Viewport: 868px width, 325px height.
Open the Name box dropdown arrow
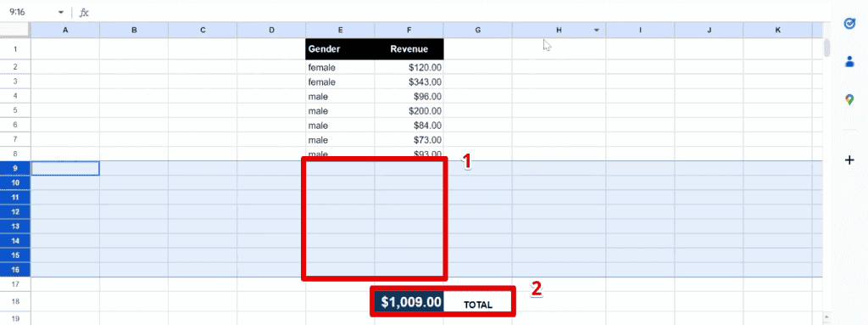pyautogui.click(x=61, y=12)
